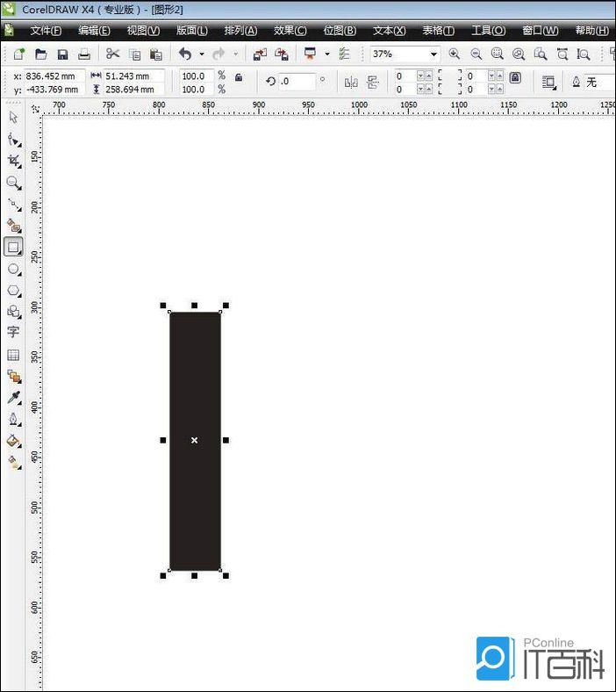616x692 pixels.
Task: Click the Zoom In icon
Action: click(454, 54)
